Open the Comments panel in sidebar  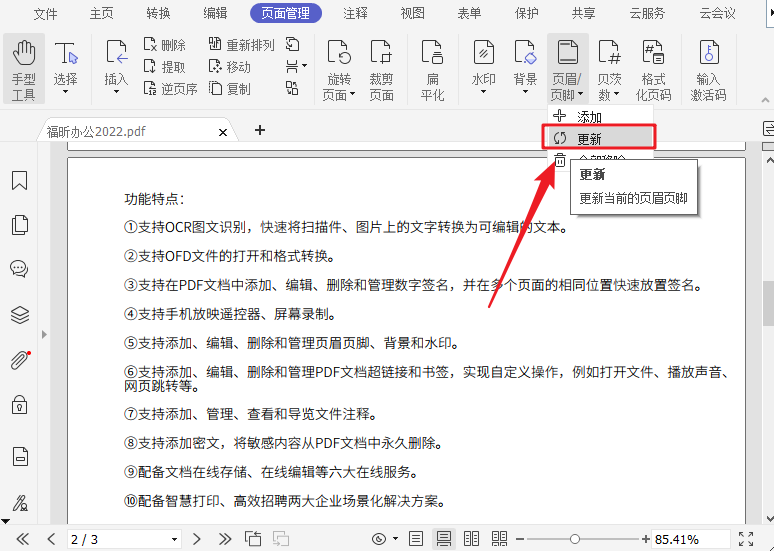(19, 269)
